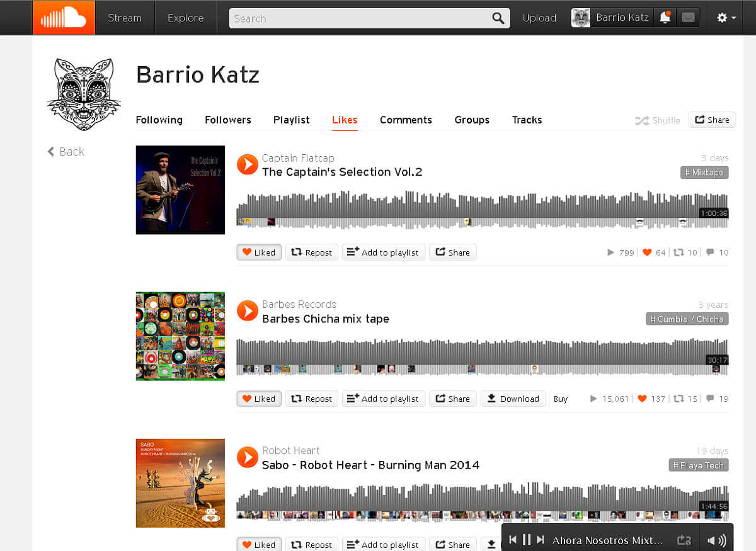Go back using the Back chevron
Screen dimensions: 756x551
pos(66,151)
